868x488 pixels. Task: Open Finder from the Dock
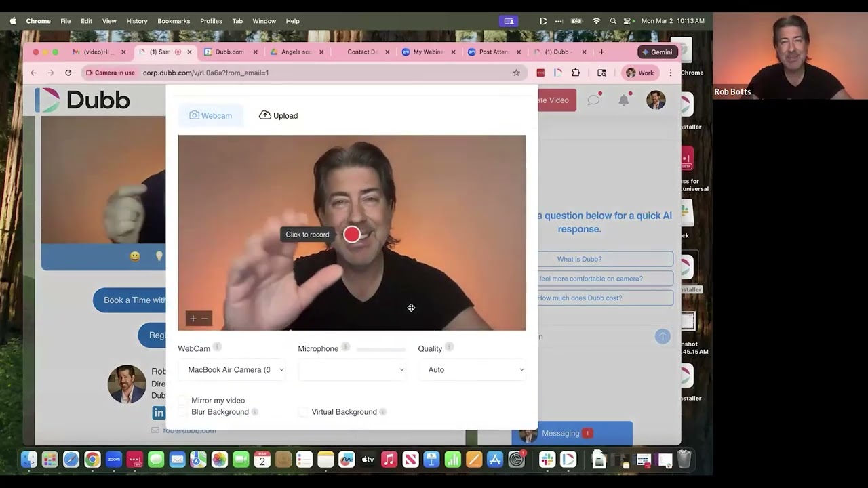pyautogui.click(x=29, y=460)
